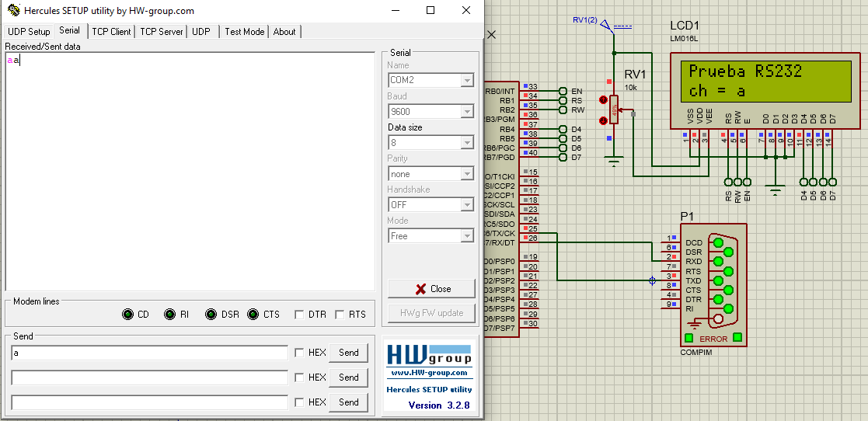Image resolution: width=868 pixels, height=421 pixels.
Task: Click the RW terminal next to RB2
Action: (563, 110)
